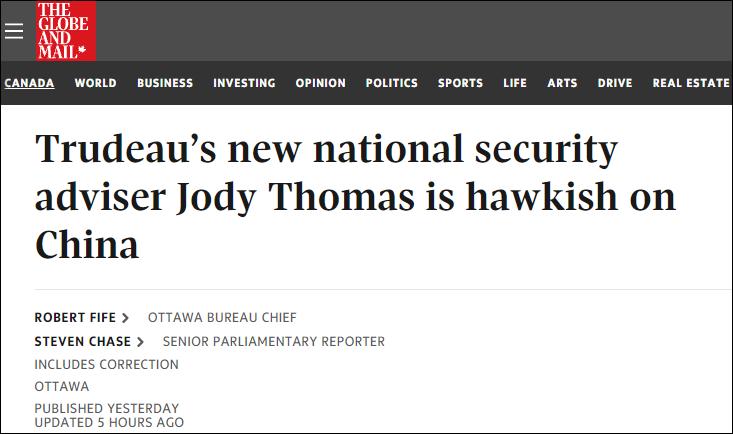
Task: Open the Drive section
Action: click(615, 83)
